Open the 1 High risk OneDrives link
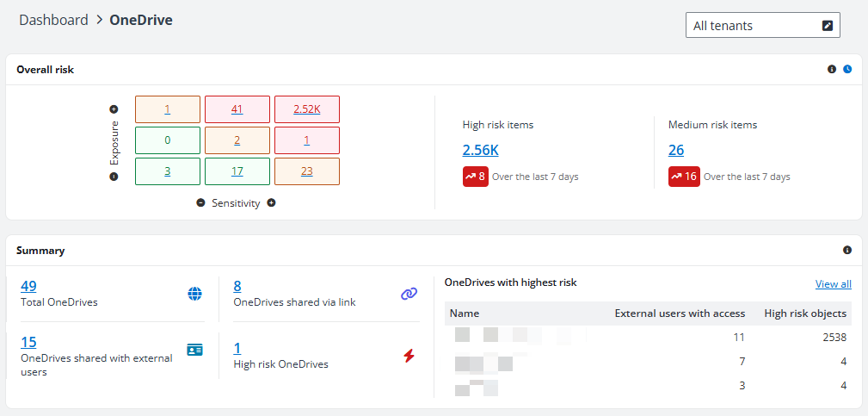The image size is (868, 416). 237,348
